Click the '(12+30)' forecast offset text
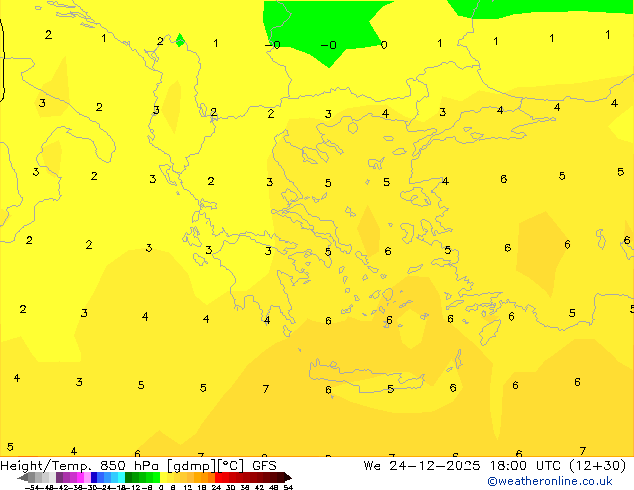The width and height of the screenshot is (634, 490). (597, 466)
